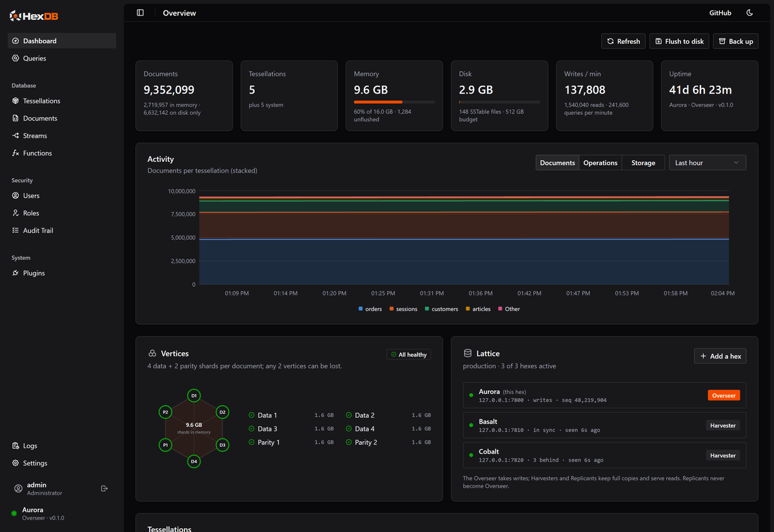
Task: Click the D2 vertex node
Action: (222, 412)
